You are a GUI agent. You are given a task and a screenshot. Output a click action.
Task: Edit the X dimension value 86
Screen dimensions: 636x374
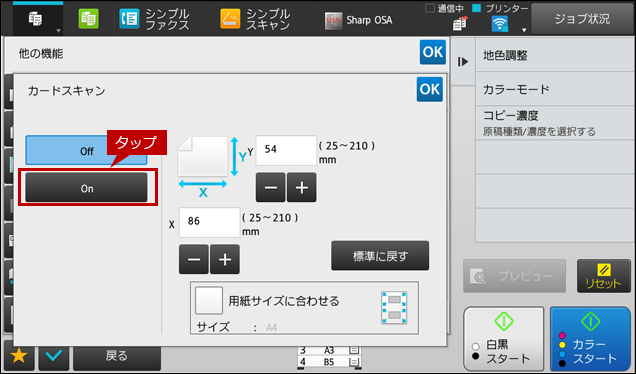[209, 222]
